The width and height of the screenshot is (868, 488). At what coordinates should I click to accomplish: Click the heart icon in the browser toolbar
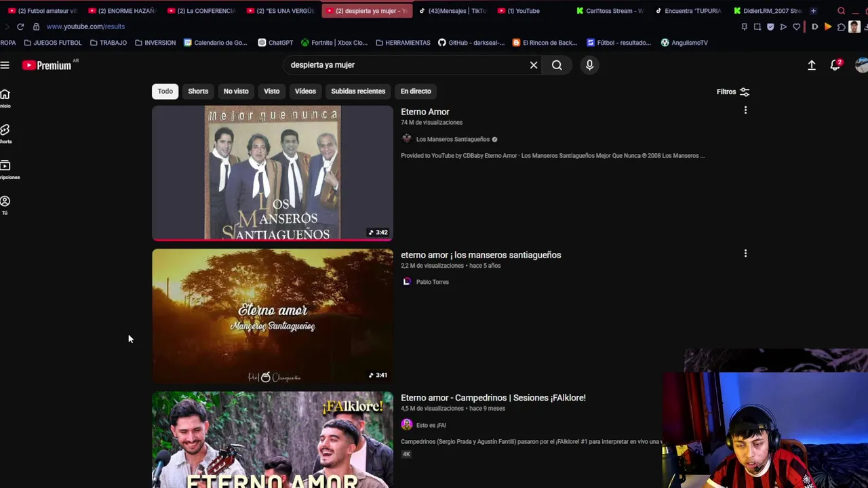[x=797, y=27]
